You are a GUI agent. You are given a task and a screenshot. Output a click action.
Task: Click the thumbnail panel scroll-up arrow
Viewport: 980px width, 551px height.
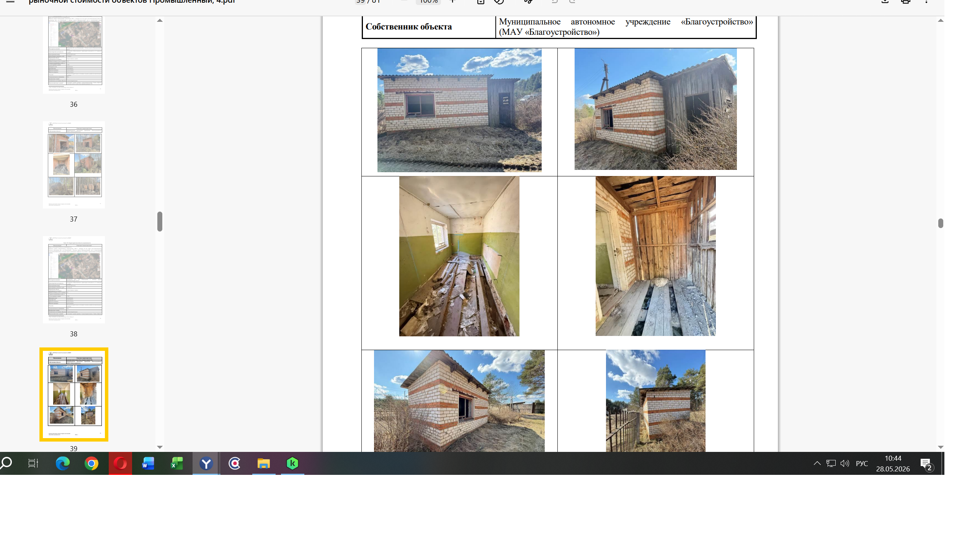pos(160,20)
